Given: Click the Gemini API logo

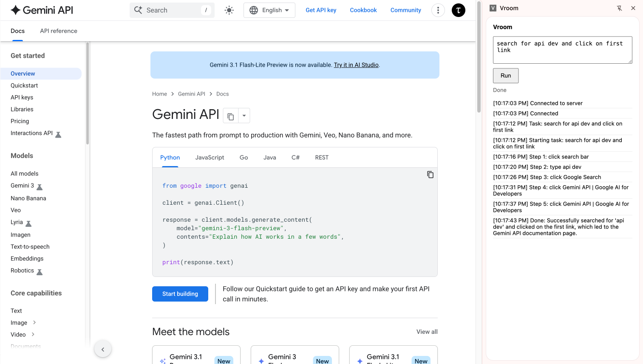Looking at the screenshot, I should click(42, 10).
